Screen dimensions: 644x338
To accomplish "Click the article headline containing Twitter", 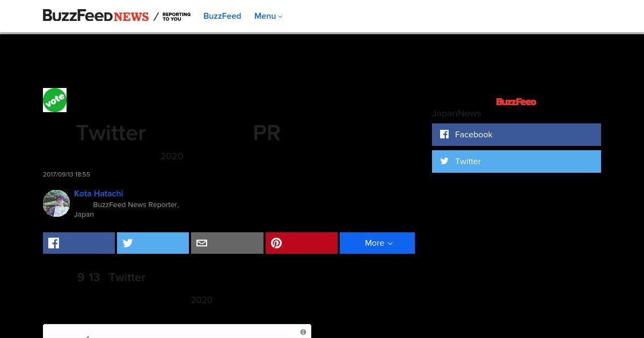I will tap(178, 133).
